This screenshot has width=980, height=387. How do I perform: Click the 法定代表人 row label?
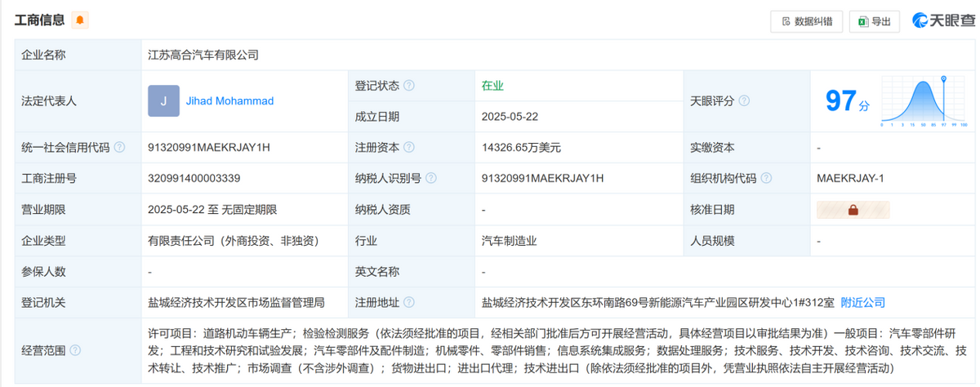point(49,101)
